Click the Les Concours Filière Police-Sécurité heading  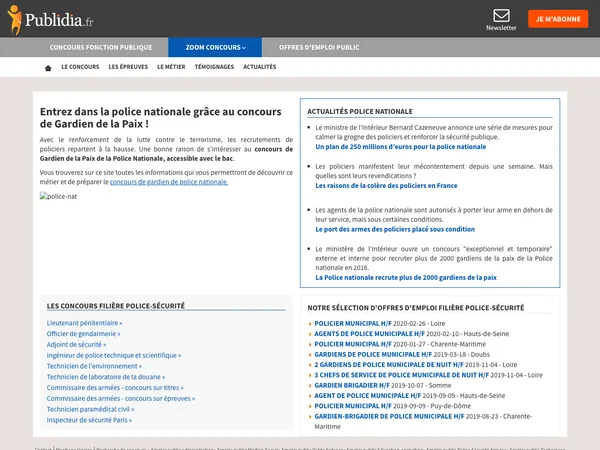(x=116, y=306)
